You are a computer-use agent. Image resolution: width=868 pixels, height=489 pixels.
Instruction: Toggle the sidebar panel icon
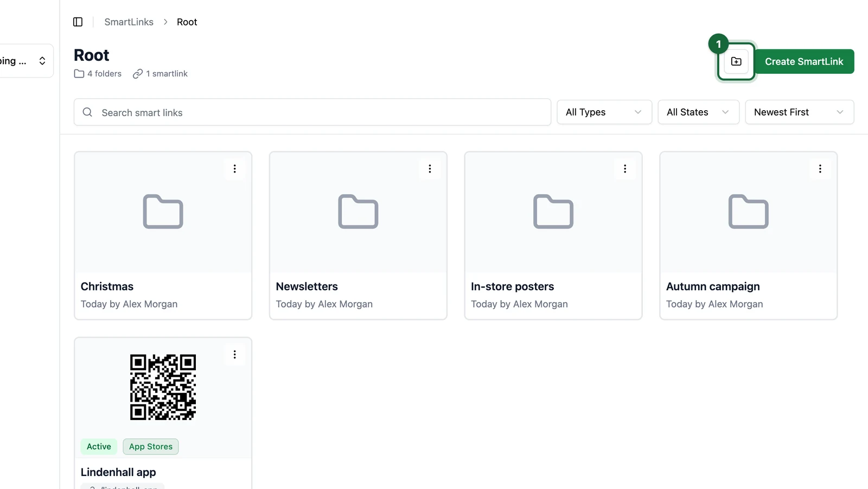(x=78, y=22)
